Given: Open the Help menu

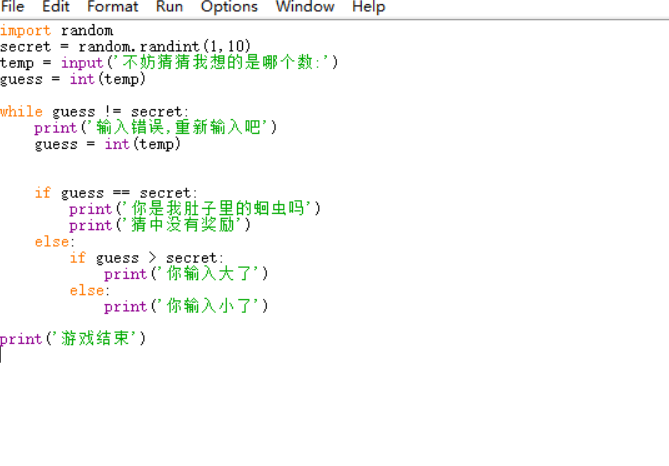Looking at the screenshot, I should pyautogui.click(x=368, y=7).
